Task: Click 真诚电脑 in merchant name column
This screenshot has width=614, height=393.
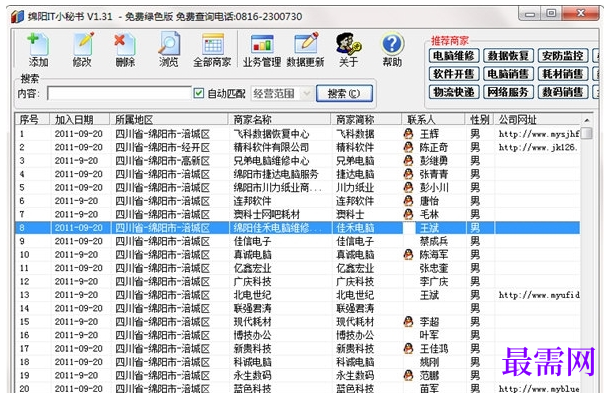Action: coord(252,254)
